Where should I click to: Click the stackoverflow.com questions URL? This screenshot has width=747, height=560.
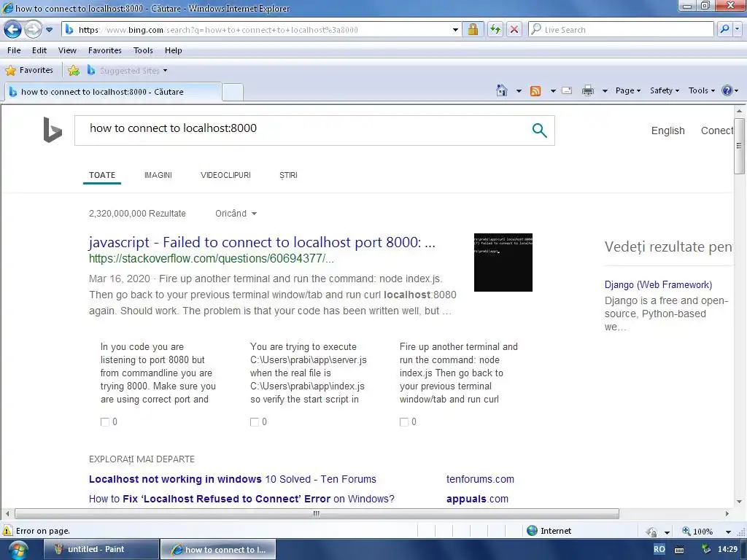pos(212,259)
